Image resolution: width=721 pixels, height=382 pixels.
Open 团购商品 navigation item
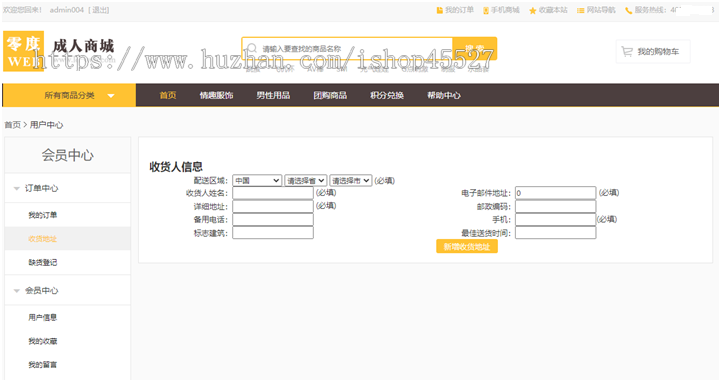click(330, 95)
